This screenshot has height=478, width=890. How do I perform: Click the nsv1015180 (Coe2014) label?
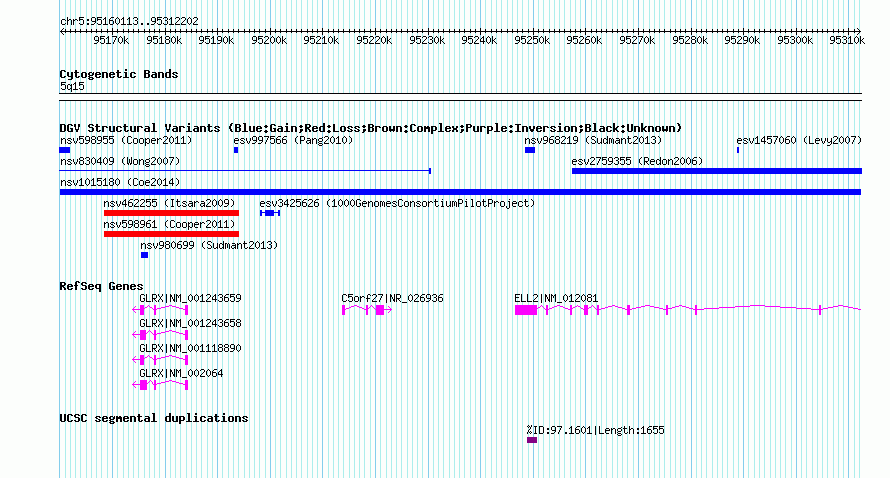click(120, 182)
